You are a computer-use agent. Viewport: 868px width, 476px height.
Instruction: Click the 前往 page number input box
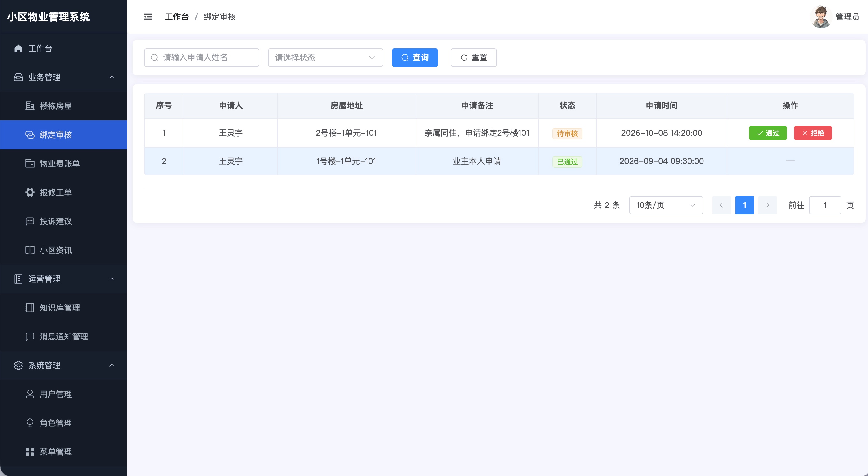click(x=825, y=205)
